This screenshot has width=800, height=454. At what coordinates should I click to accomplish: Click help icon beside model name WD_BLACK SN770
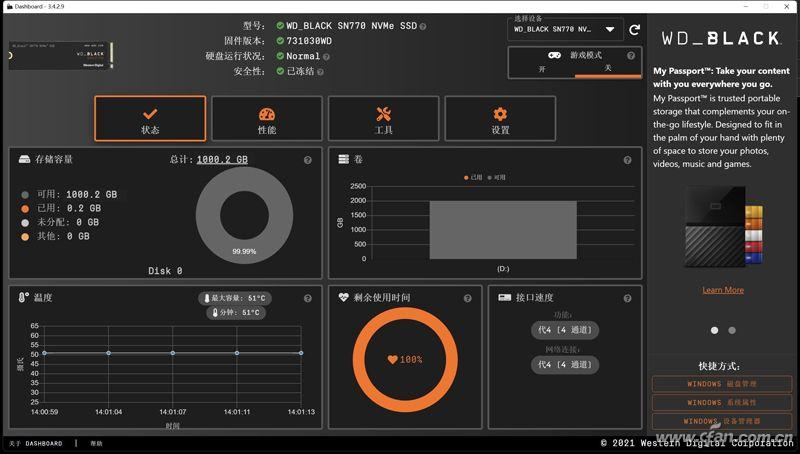tap(422, 27)
